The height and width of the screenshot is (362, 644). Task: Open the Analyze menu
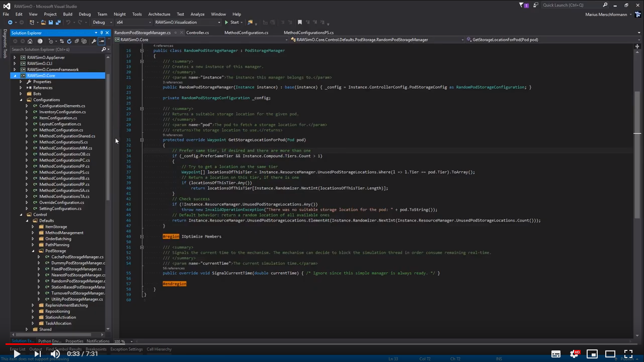click(x=197, y=14)
